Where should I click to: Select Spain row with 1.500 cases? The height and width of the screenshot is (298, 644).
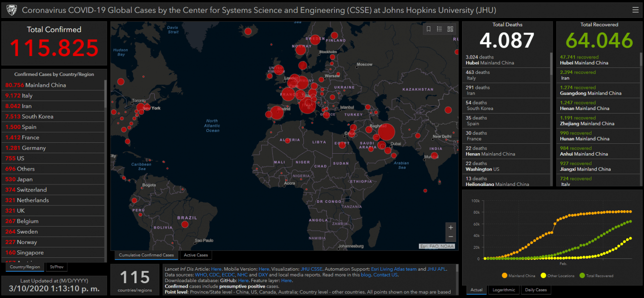tap(53, 127)
